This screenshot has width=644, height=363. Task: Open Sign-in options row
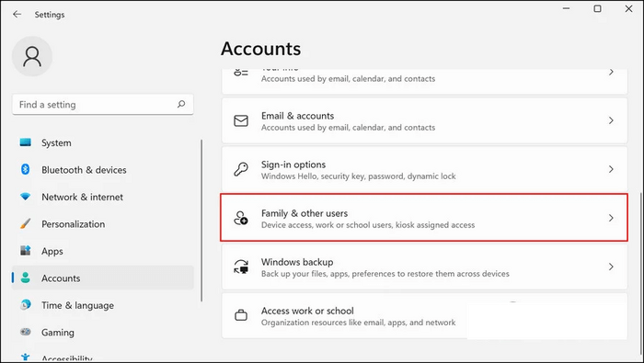pyautogui.click(x=425, y=169)
